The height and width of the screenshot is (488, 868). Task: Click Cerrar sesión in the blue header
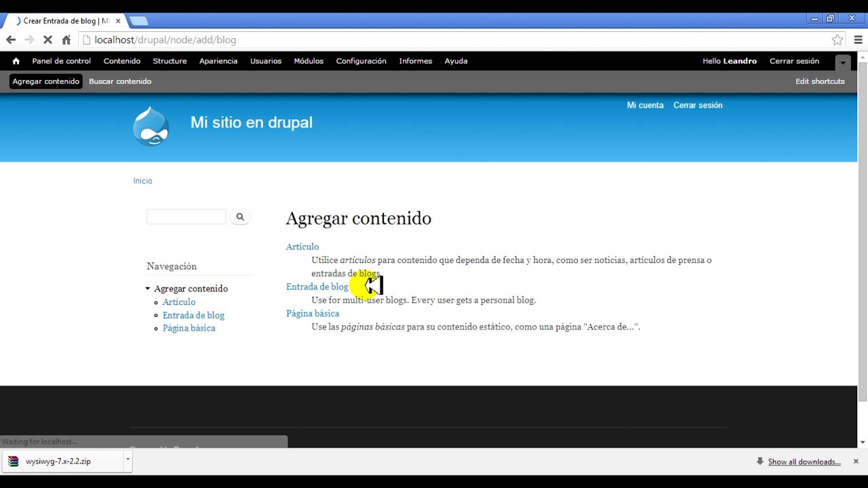[698, 106]
